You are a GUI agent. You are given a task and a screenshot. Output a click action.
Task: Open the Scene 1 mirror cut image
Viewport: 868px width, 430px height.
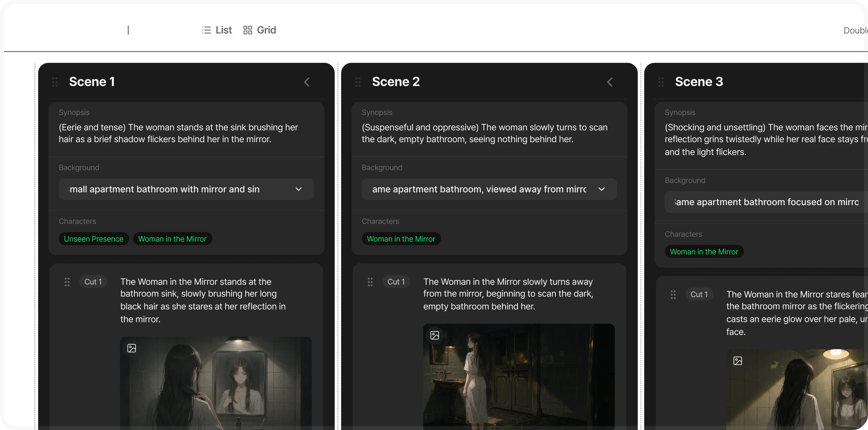(x=216, y=383)
